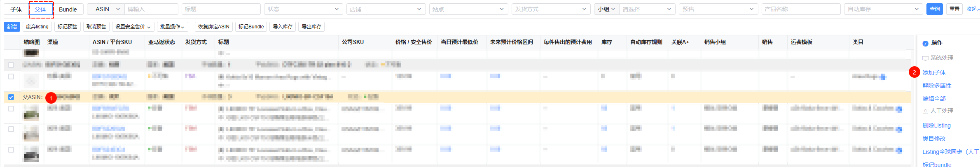The image size is (980, 167).
Task: Click the monitor icon next to 系统处理
Action: 925,58
